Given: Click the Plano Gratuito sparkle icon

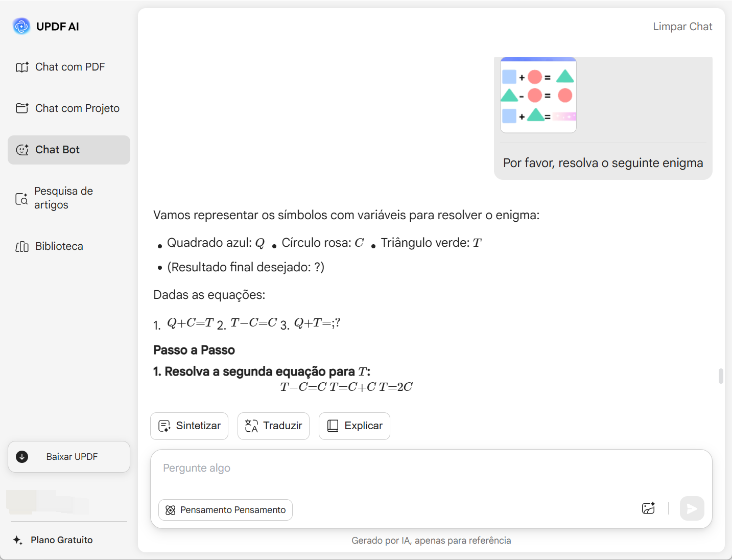Looking at the screenshot, I should (18, 540).
